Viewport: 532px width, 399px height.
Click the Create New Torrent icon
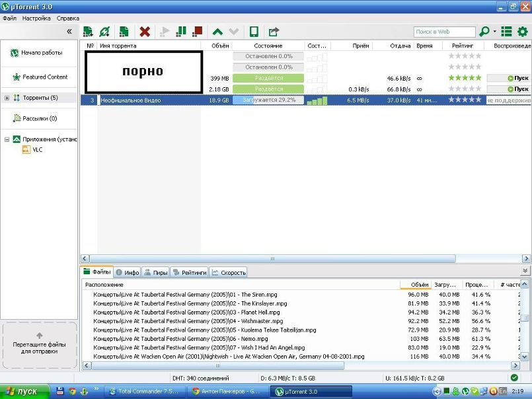pyautogui.click(x=124, y=31)
